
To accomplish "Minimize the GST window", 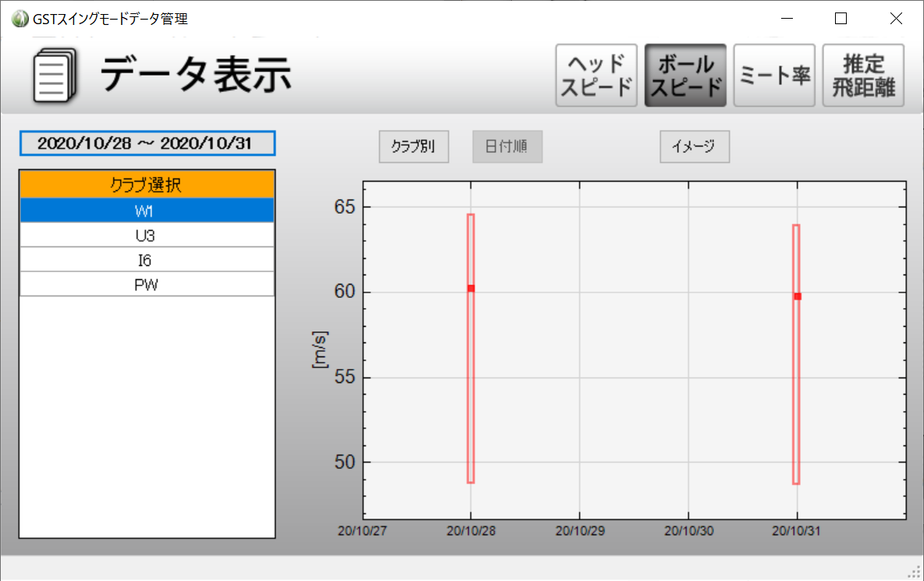I will pos(787,18).
